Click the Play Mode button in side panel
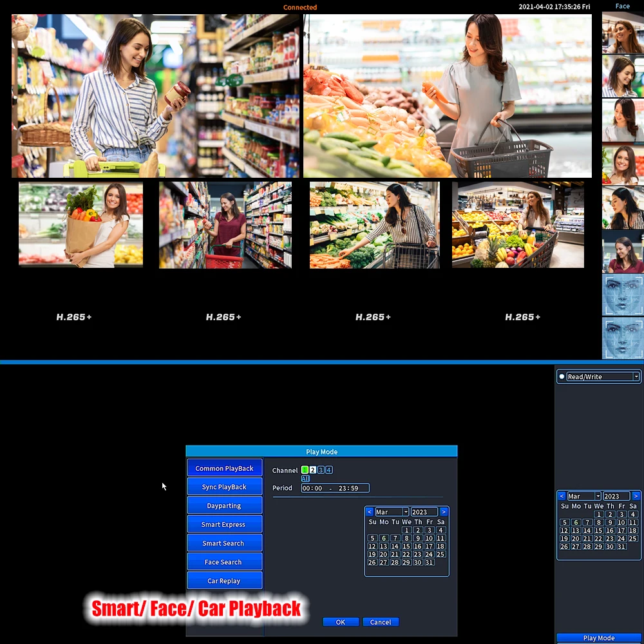The image size is (644, 644). click(599, 638)
